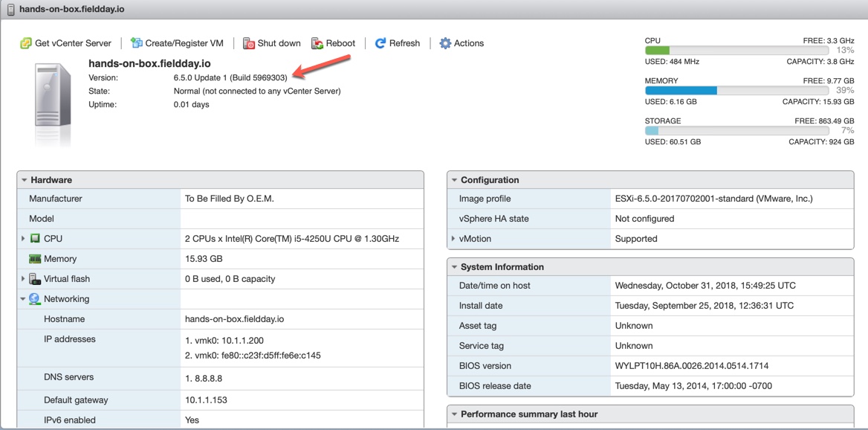The height and width of the screenshot is (430, 868).
Task: Click the vMotion value "Supported"
Action: [x=636, y=239]
